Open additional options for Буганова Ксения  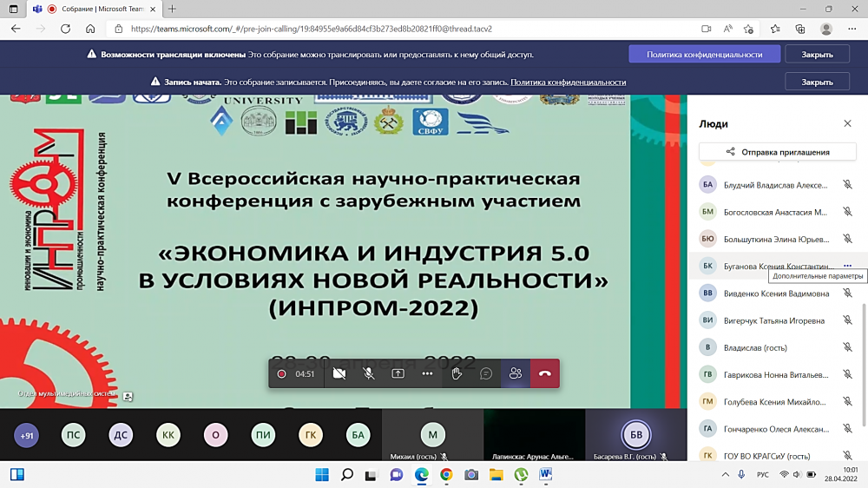tap(847, 266)
